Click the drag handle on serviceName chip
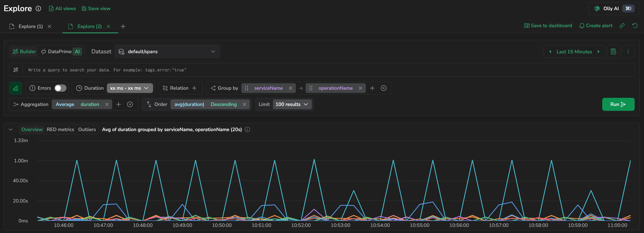Image resolution: width=644 pixels, height=233 pixels. point(247,88)
